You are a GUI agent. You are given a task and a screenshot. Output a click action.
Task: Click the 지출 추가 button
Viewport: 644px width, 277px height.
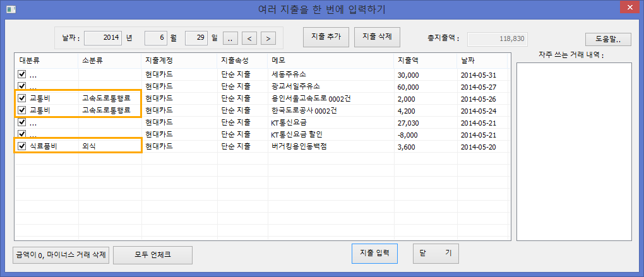(326, 37)
